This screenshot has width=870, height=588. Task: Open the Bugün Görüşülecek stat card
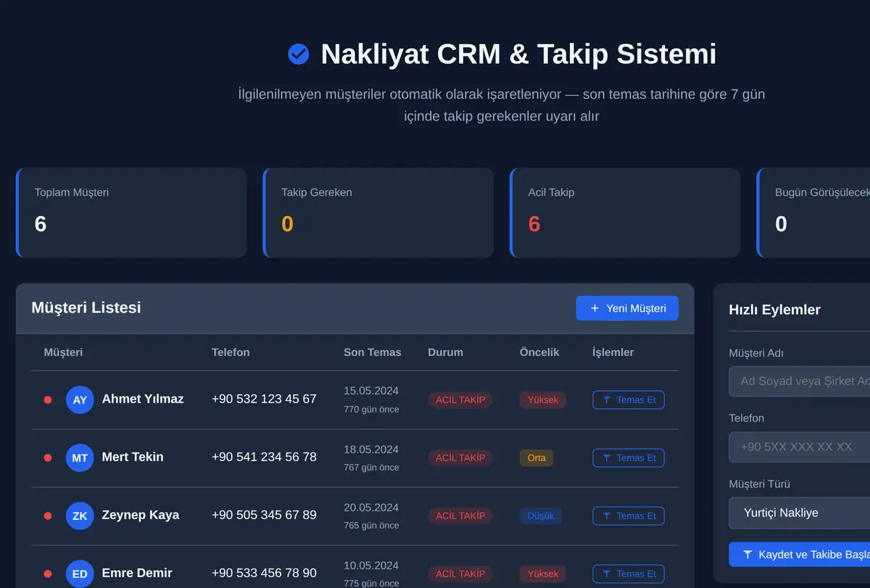coord(813,213)
